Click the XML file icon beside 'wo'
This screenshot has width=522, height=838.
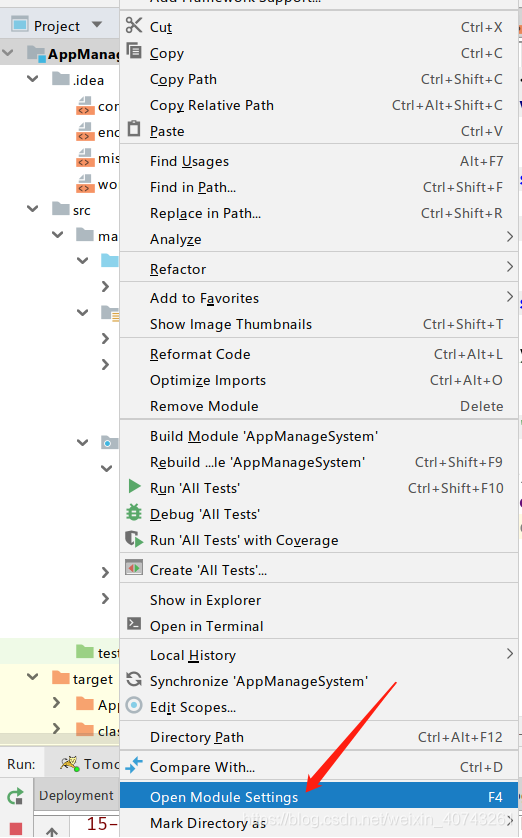click(85, 184)
